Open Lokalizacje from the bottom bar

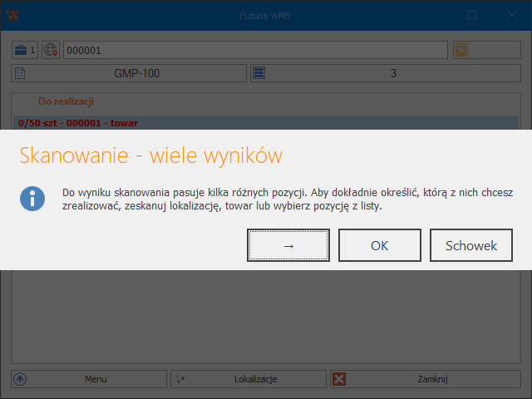pyautogui.click(x=249, y=379)
